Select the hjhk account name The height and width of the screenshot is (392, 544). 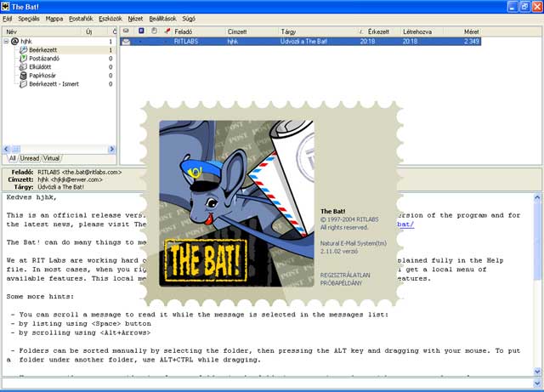[26, 42]
